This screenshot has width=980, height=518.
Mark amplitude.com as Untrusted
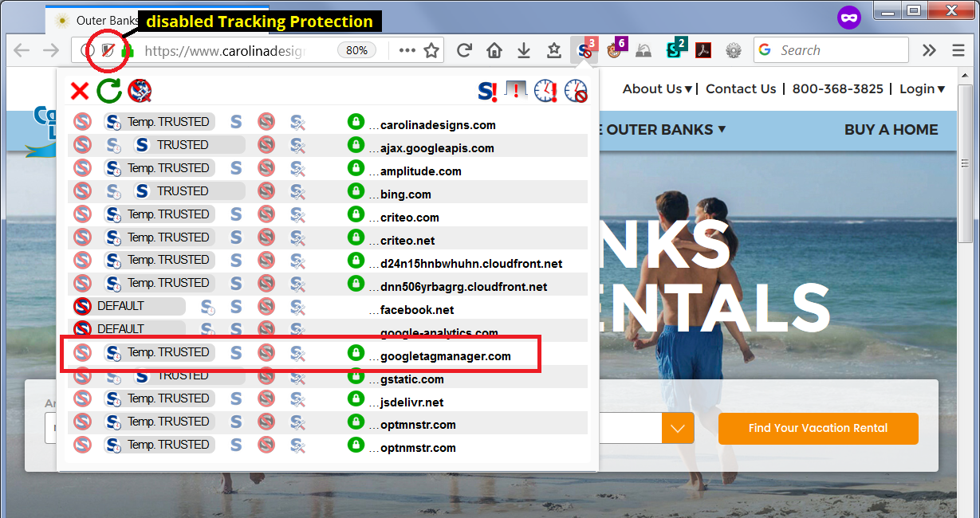click(266, 168)
